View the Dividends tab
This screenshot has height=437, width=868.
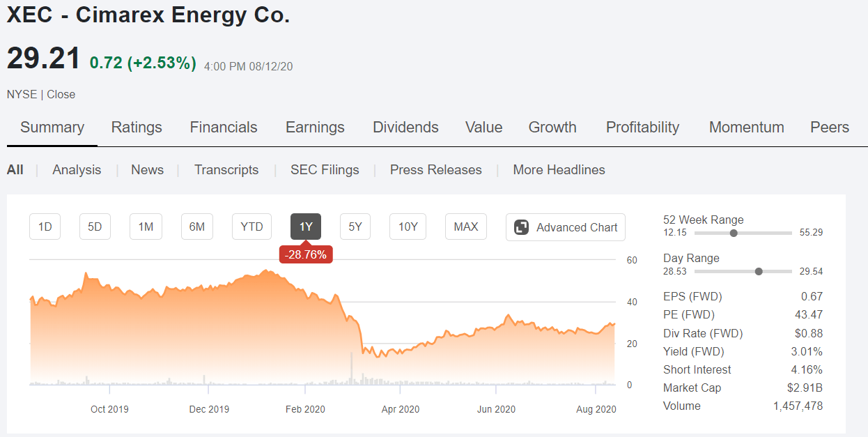click(405, 128)
